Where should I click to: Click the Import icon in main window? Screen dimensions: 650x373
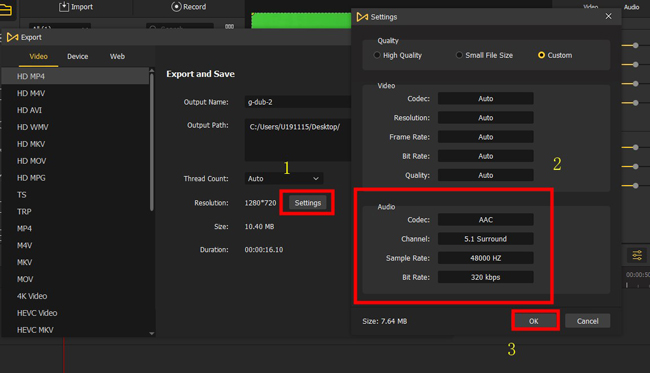pos(64,7)
